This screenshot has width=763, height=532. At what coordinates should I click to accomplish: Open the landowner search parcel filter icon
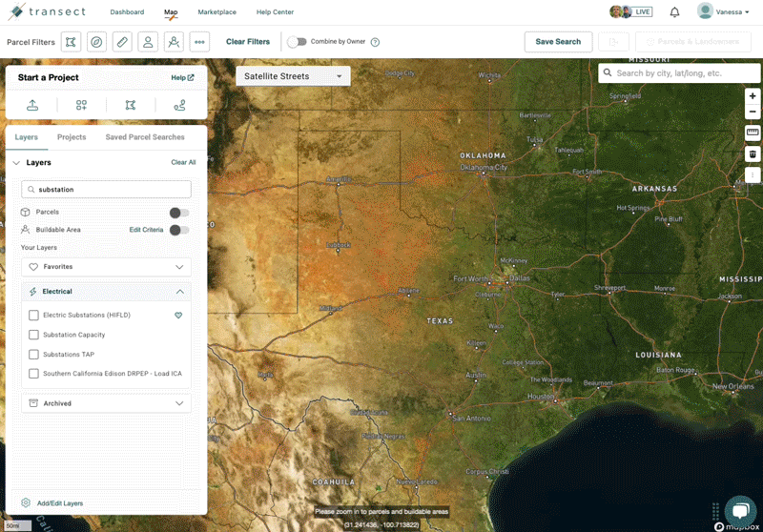point(174,42)
